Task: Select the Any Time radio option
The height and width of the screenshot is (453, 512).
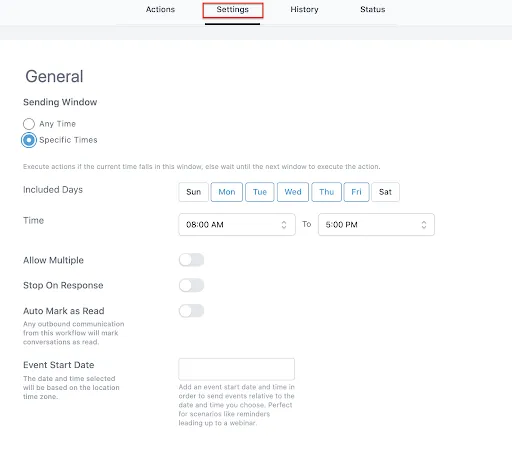Action: tap(29, 124)
